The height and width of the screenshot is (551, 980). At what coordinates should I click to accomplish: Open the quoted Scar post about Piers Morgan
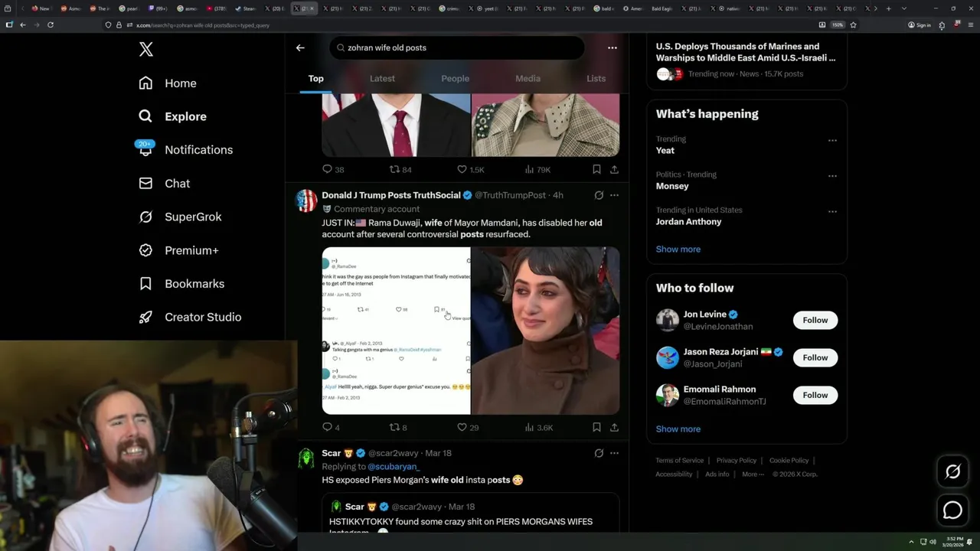pyautogui.click(x=470, y=514)
